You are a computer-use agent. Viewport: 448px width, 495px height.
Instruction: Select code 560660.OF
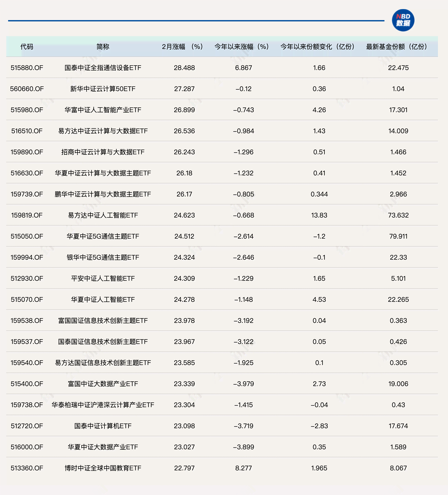click(27, 89)
